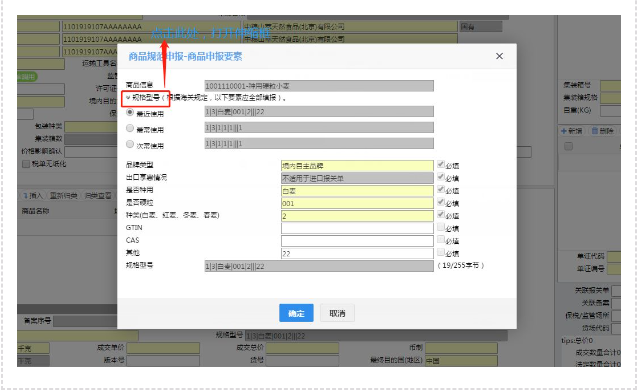The image size is (637, 390).
Task: Click the country field showing 中国
Action: tap(461, 360)
